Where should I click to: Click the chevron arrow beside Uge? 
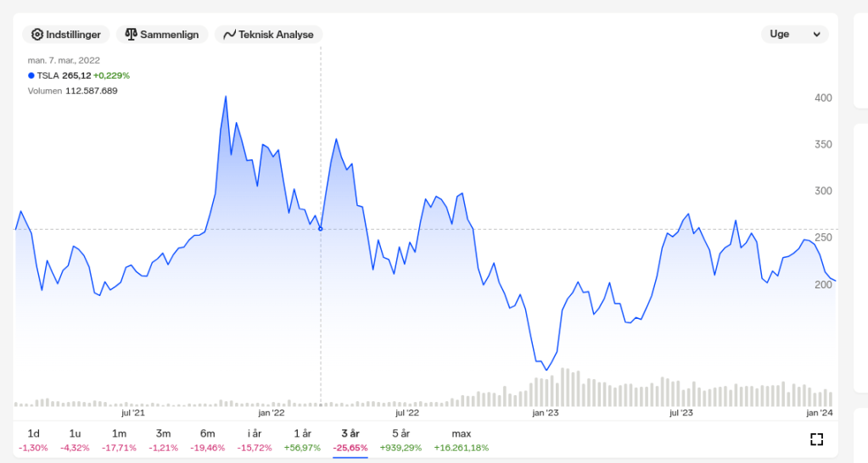click(x=817, y=35)
